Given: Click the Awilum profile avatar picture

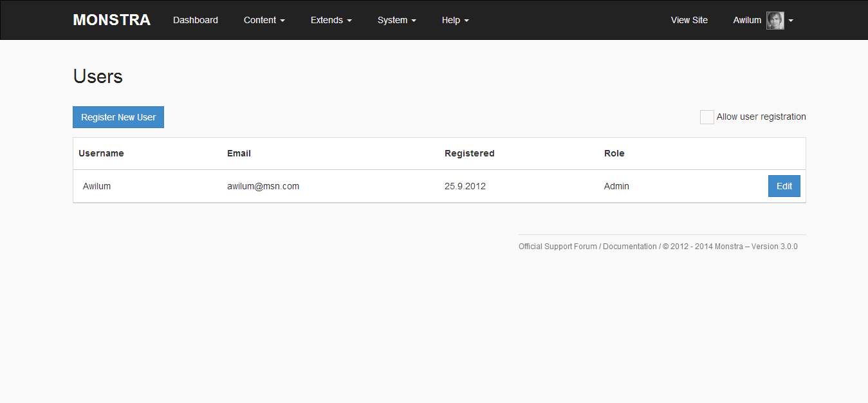Looking at the screenshot, I should 775,21.
